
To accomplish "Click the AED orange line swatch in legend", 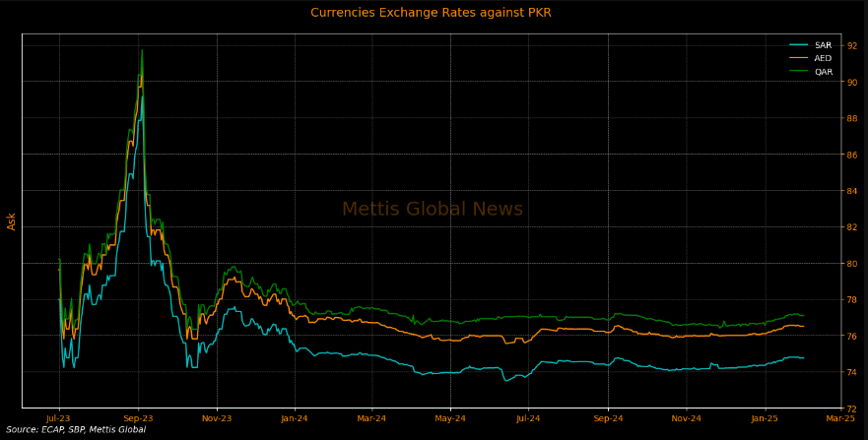I will point(798,58).
